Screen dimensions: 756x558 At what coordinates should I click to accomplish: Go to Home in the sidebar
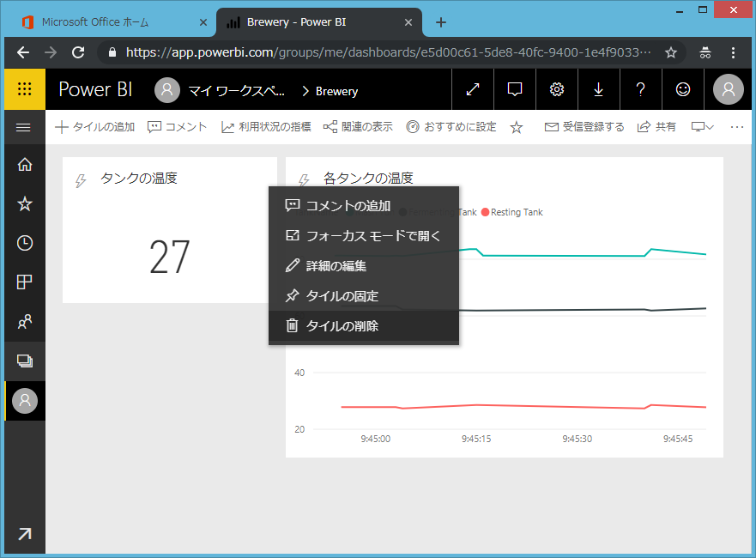pos(25,165)
